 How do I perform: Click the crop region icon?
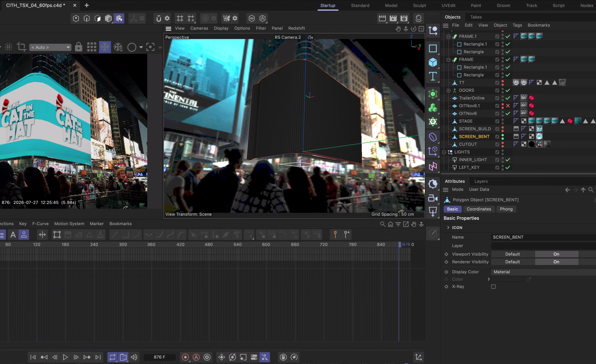tap(21, 47)
